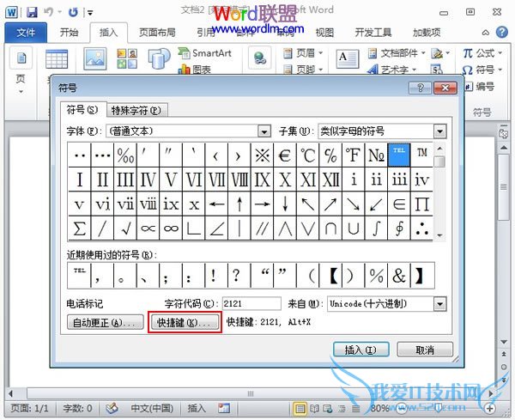The image size is (515, 420).
Task: Insert Chart from ribbon
Action: [195, 69]
